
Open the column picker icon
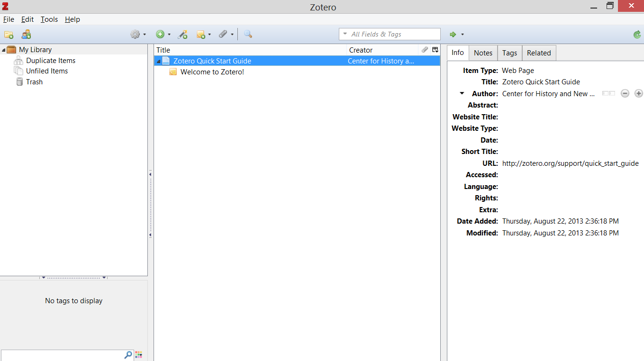tap(435, 50)
